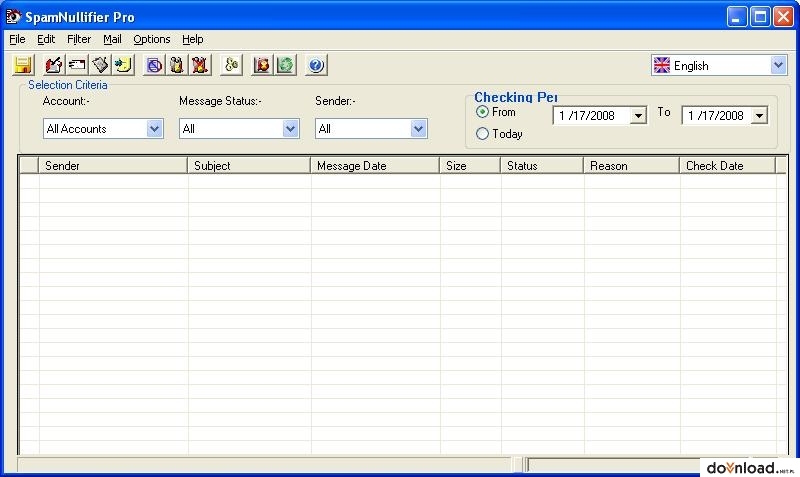The height and width of the screenshot is (477, 800).
Task: Click the blue question mark help icon
Action: (x=316, y=65)
